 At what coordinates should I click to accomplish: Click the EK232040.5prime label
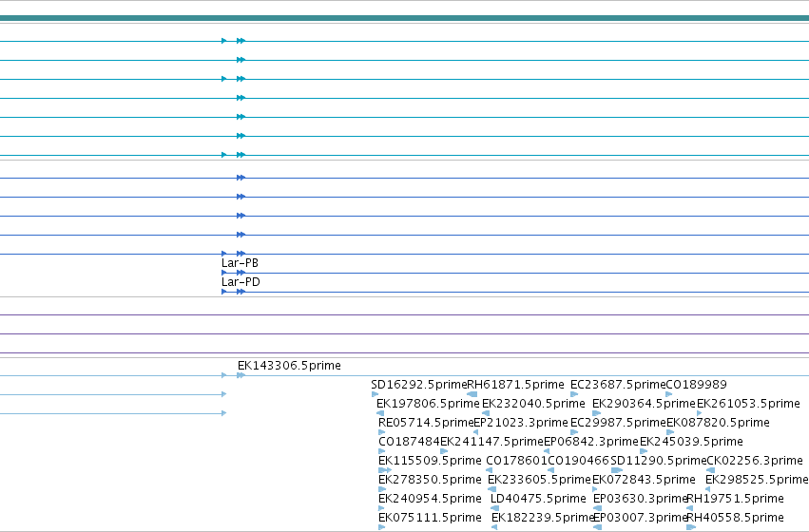(x=533, y=404)
